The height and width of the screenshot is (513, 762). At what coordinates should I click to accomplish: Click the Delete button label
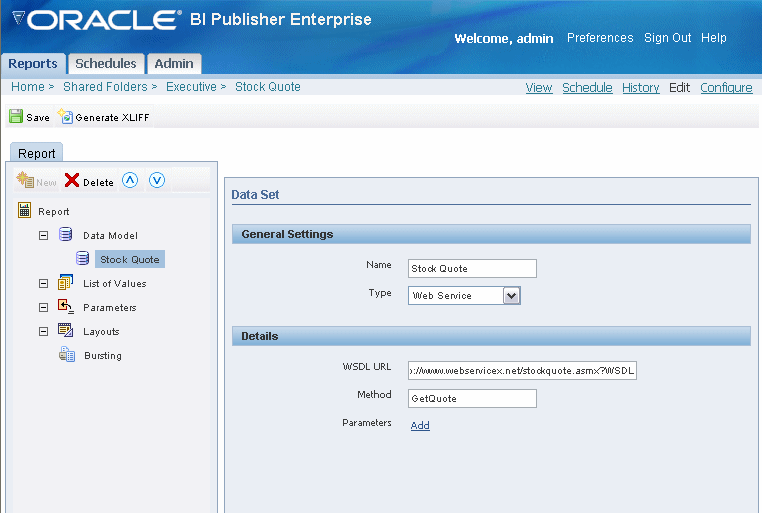(x=98, y=183)
